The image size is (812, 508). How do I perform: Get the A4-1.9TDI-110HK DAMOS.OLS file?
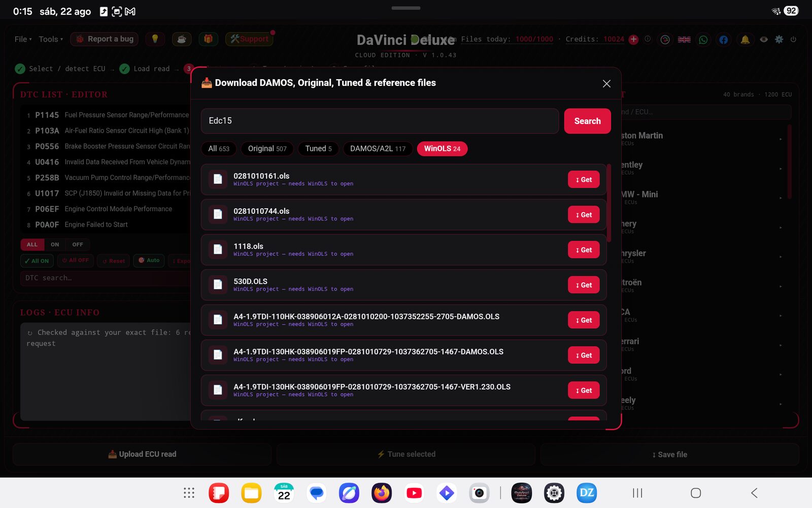point(584,320)
